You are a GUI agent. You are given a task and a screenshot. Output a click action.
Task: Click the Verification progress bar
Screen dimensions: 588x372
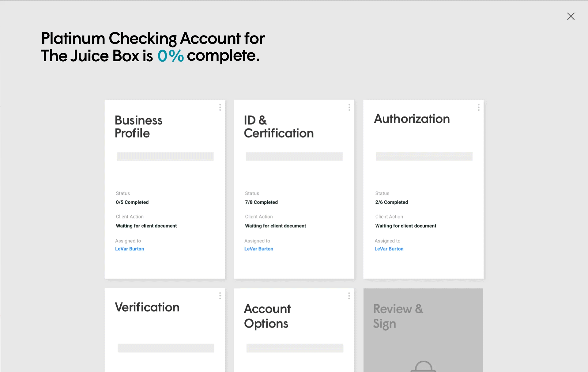[x=166, y=348]
